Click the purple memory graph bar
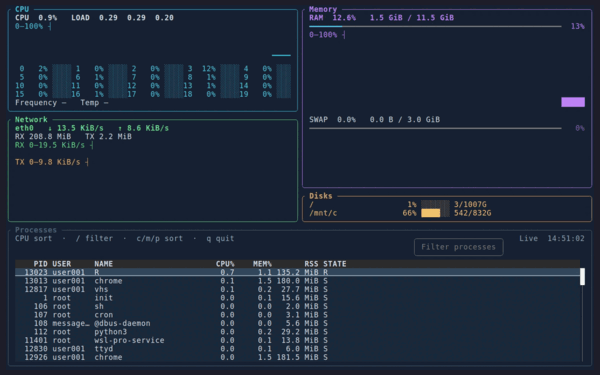 click(573, 102)
